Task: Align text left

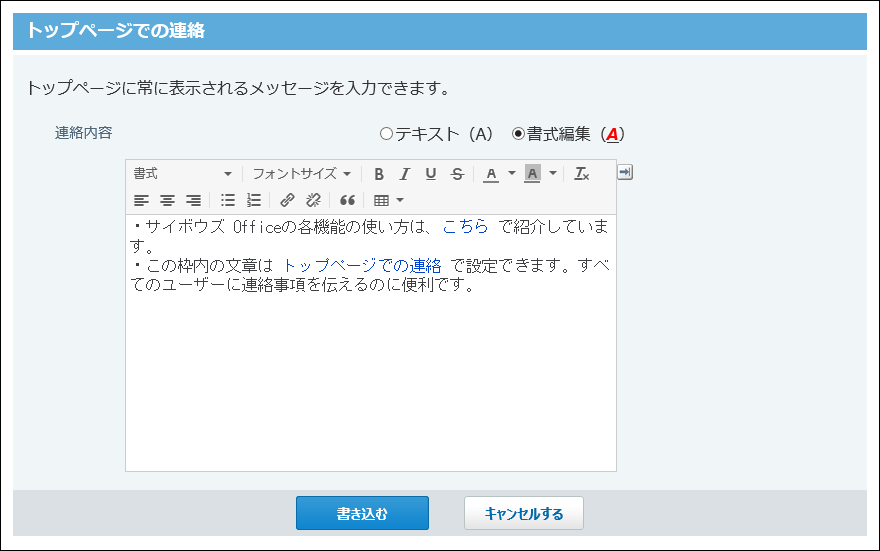Action: pyautogui.click(x=141, y=200)
